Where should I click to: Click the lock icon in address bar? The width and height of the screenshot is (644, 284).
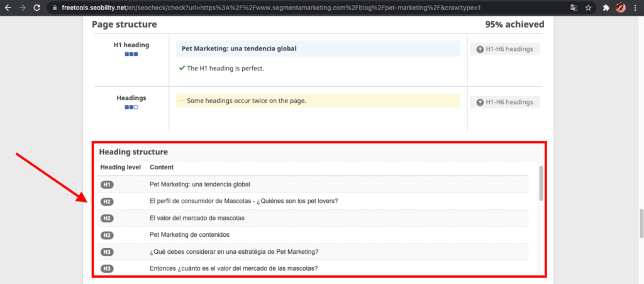coord(54,8)
